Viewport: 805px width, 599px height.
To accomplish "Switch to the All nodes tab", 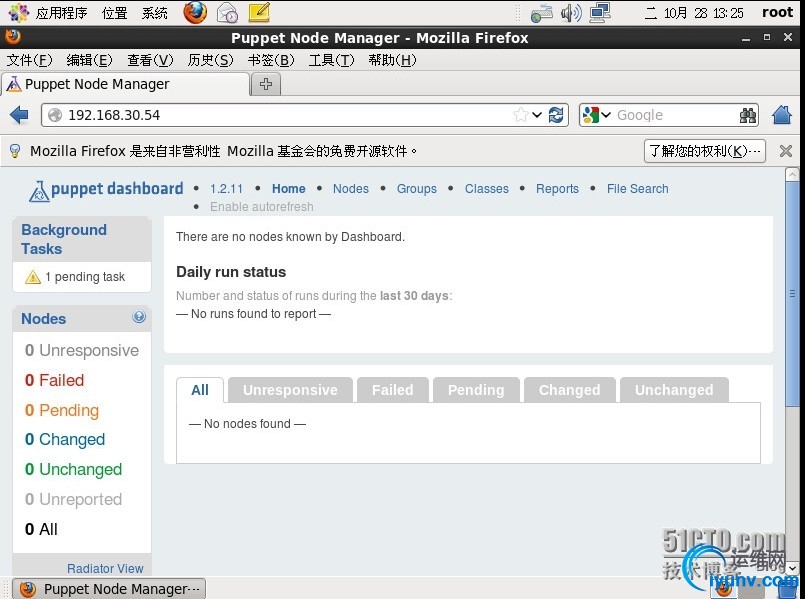I will coord(200,390).
